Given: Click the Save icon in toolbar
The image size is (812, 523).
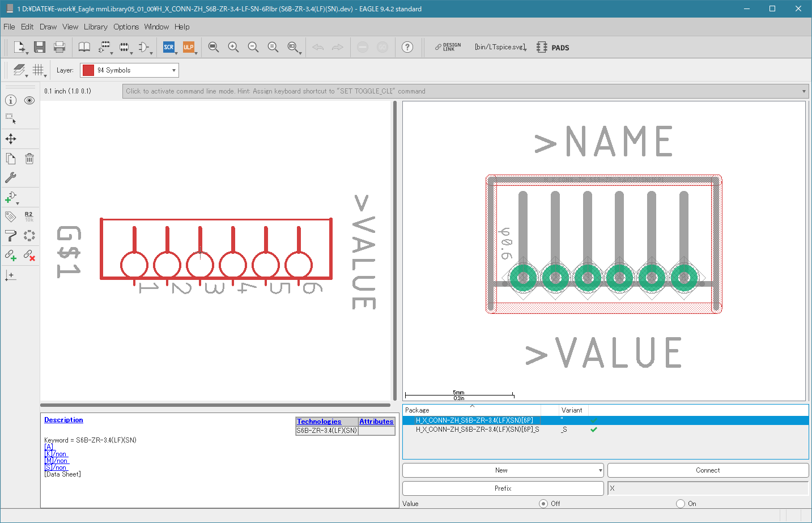Looking at the screenshot, I should [x=39, y=47].
